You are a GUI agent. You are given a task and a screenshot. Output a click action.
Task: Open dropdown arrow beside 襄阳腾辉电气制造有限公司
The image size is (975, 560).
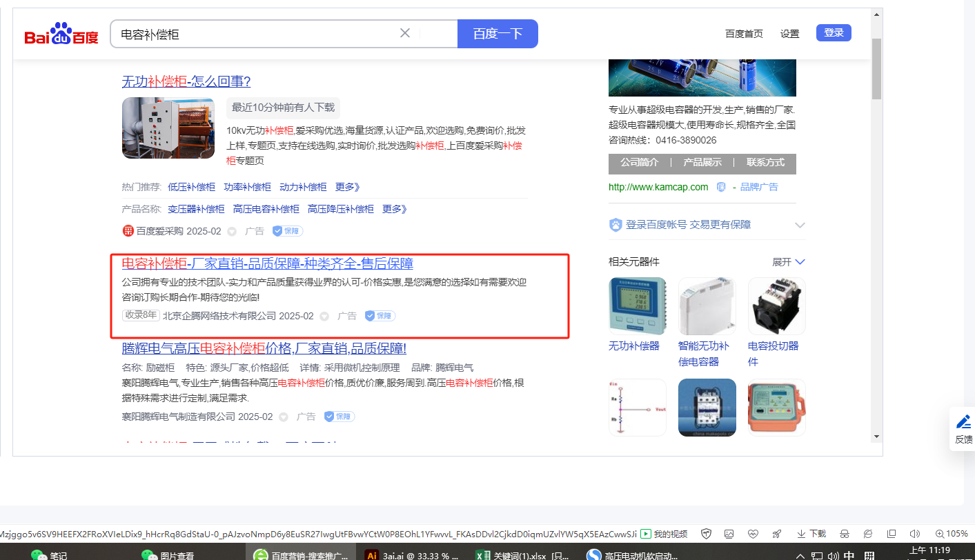click(283, 417)
